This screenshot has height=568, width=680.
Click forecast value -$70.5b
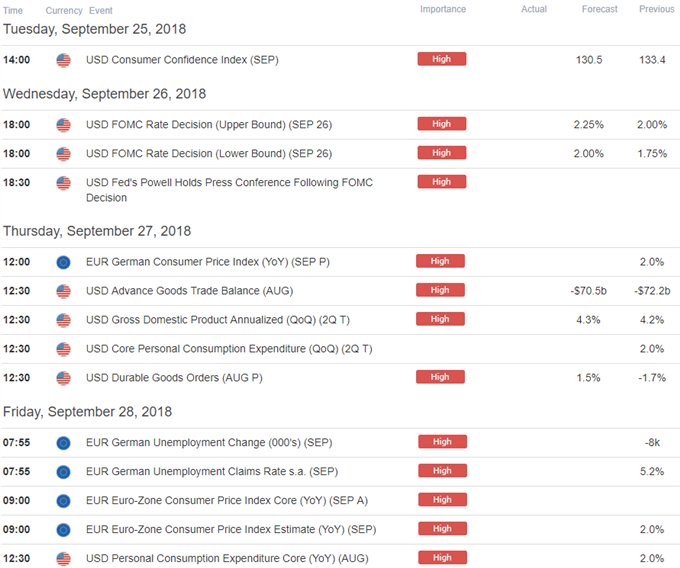tap(588, 291)
